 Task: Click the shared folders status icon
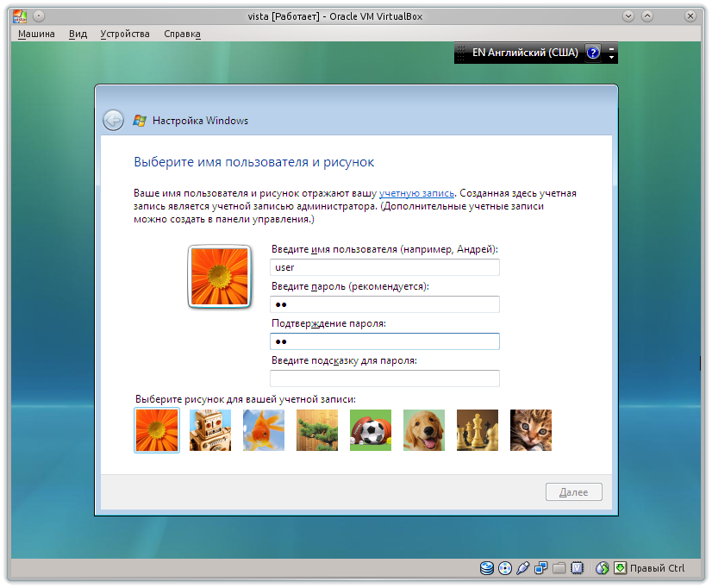(x=559, y=568)
